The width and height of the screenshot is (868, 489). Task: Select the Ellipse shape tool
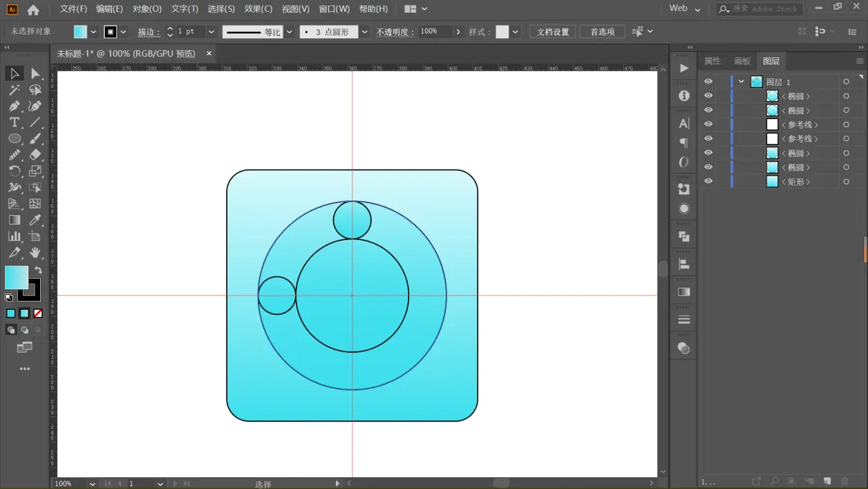(15, 138)
